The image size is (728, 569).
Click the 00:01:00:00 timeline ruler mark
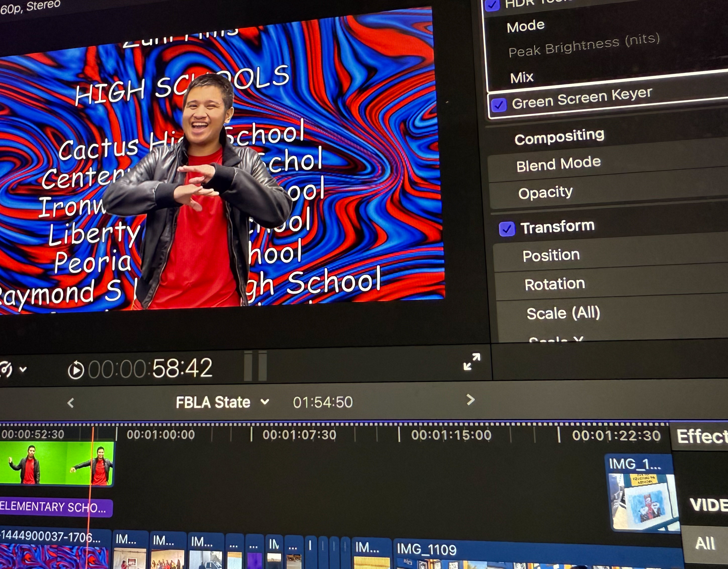[x=160, y=435]
